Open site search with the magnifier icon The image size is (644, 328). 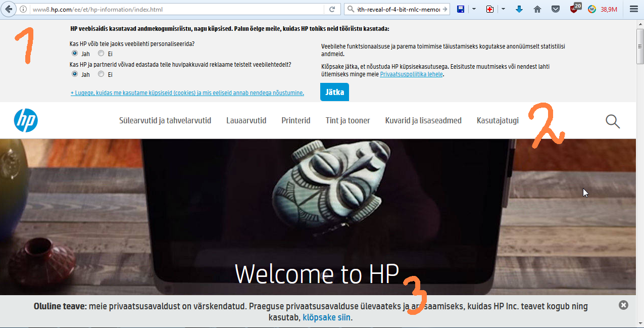[x=613, y=121]
